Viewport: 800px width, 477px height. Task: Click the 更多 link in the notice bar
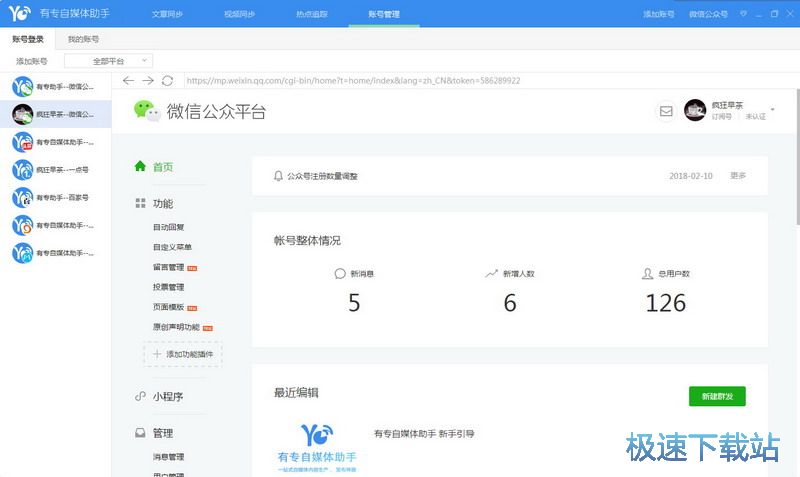pos(738,175)
